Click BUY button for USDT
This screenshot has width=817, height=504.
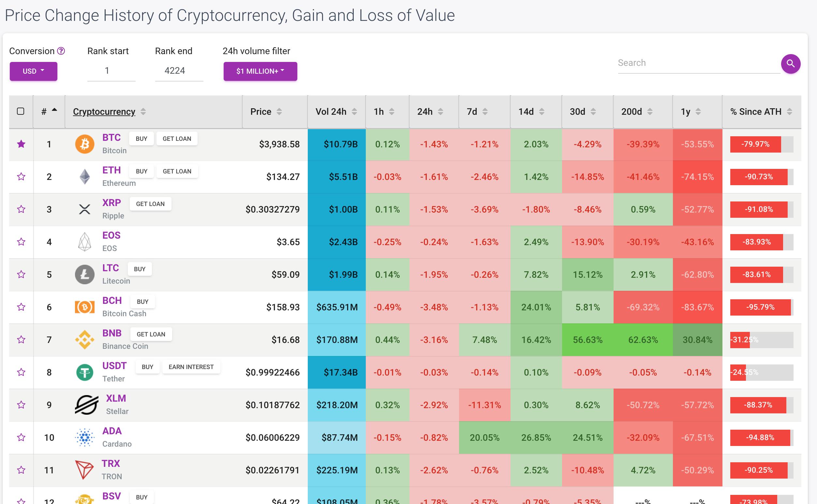[x=147, y=367]
